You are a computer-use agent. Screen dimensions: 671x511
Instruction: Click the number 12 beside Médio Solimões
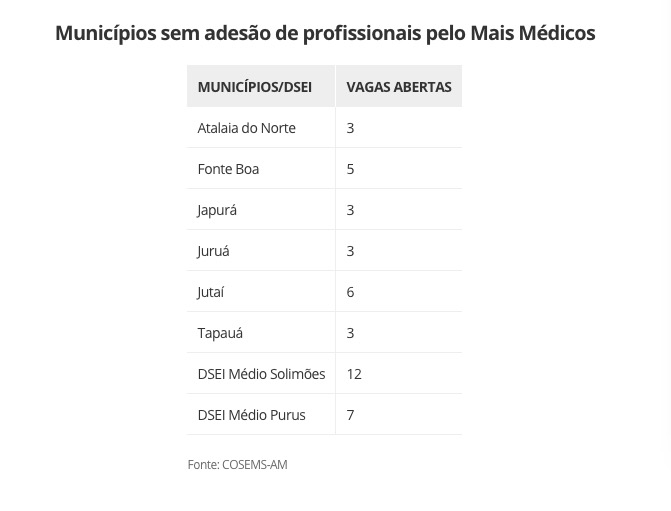354,374
